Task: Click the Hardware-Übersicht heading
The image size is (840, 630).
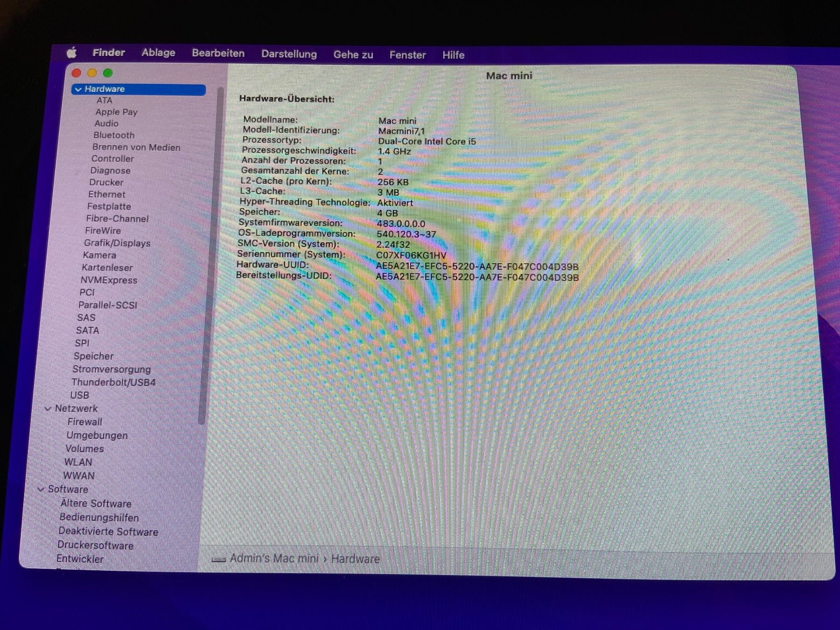Action: (x=287, y=99)
